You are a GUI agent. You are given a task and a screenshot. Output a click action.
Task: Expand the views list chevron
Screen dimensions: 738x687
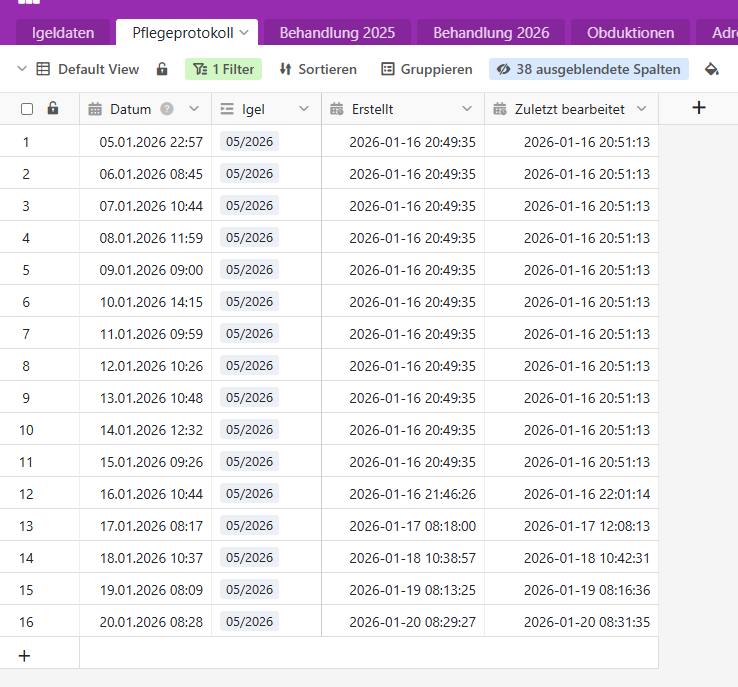click(x=22, y=69)
